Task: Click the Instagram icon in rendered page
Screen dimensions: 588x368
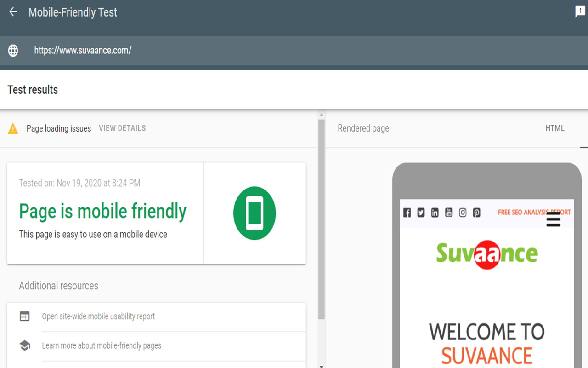Action: (x=463, y=213)
